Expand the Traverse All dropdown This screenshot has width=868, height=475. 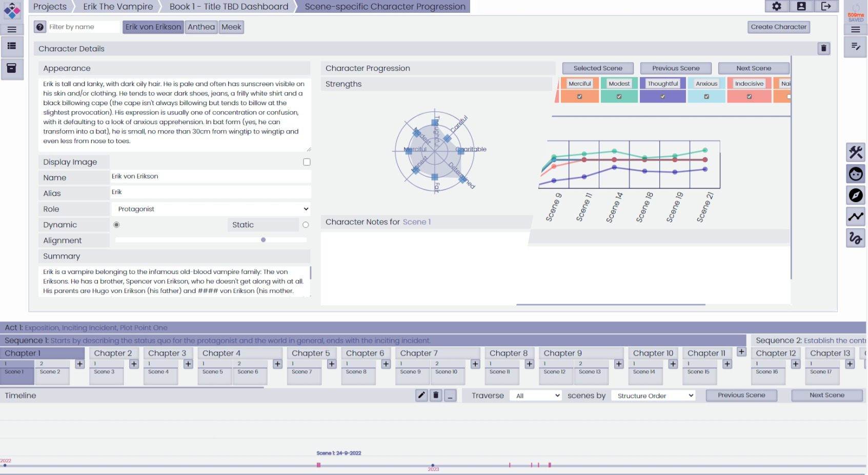point(536,395)
